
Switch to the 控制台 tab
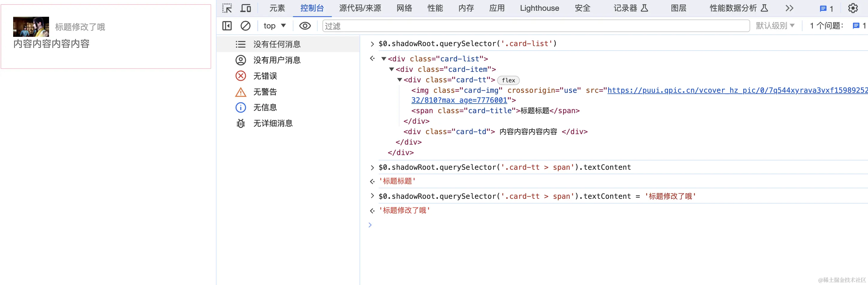tap(312, 8)
